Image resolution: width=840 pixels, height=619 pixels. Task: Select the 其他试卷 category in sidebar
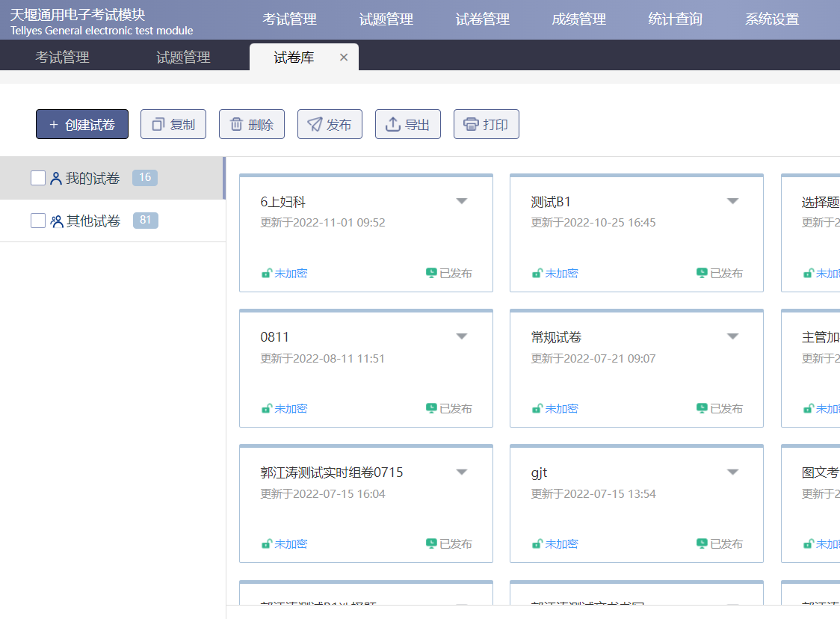[x=93, y=221]
